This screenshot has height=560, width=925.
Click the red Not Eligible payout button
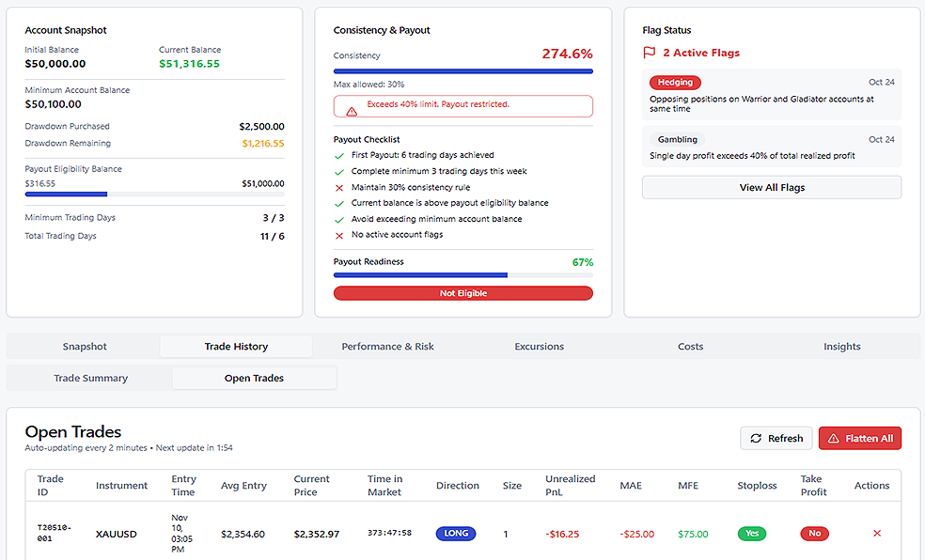tap(462, 293)
